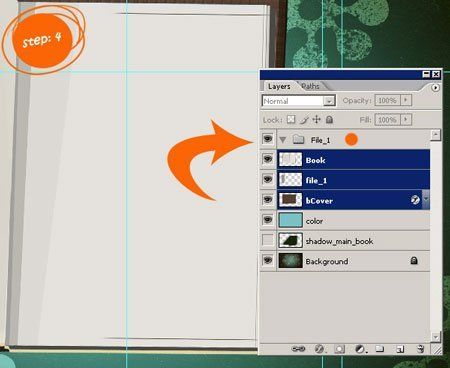Click the Opacity 100% field
The image size is (450, 368).
click(x=388, y=100)
